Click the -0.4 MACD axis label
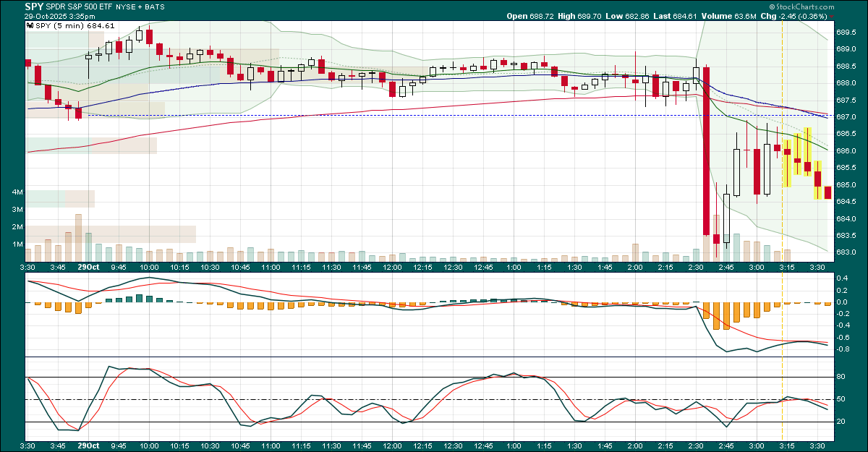Screen dimensions: 868x452 click(843, 325)
